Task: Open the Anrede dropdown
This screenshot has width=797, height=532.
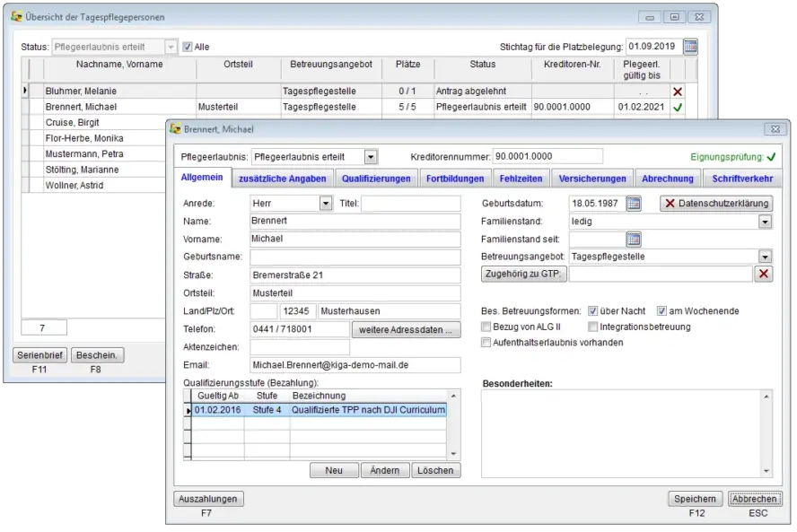Action: [326, 204]
